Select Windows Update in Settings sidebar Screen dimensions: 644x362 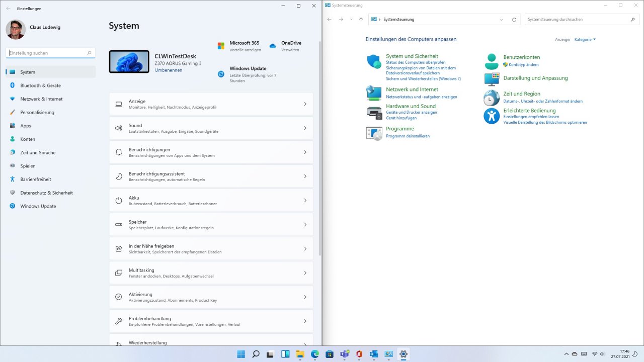tap(50, 206)
